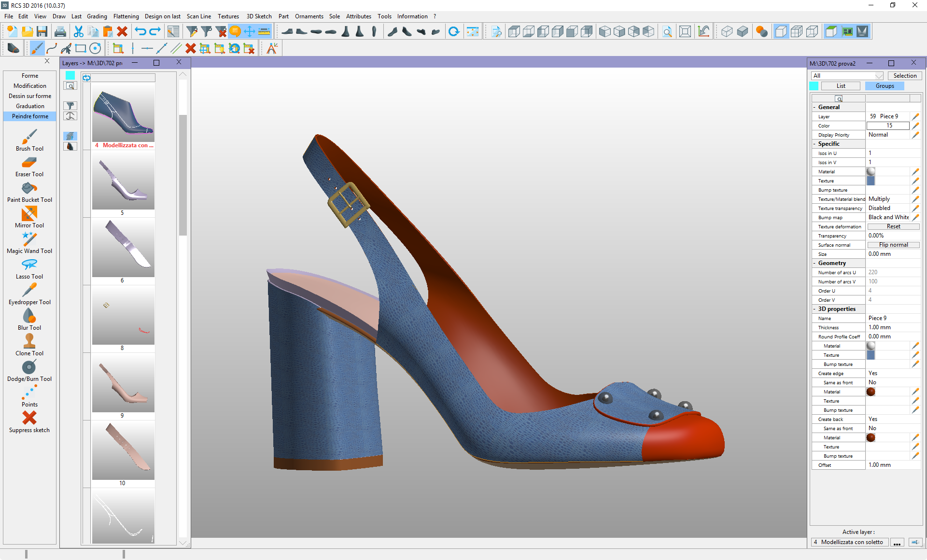The height and width of the screenshot is (560, 927).
Task: Select the Eraser Tool
Action: [29, 166]
